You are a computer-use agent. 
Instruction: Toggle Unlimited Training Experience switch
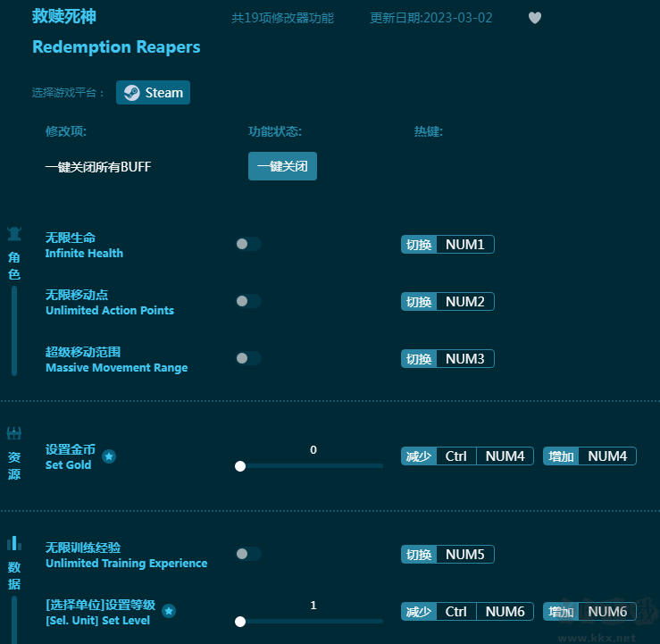[248, 554]
